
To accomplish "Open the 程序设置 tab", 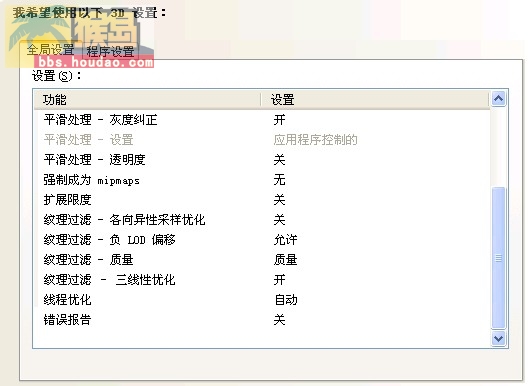I will pos(110,52).
